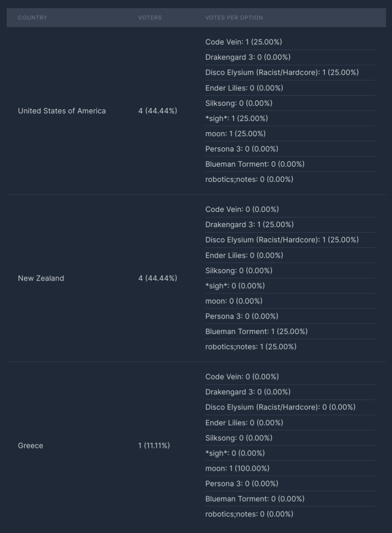Click New Zealand voter count 4 (44.44%)

tap(157, 278)
